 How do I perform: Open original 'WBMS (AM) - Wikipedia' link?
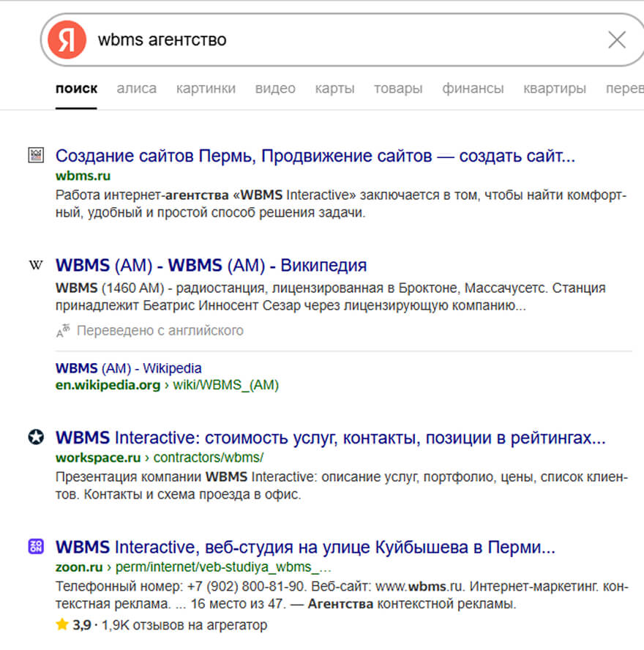[129, 368]
